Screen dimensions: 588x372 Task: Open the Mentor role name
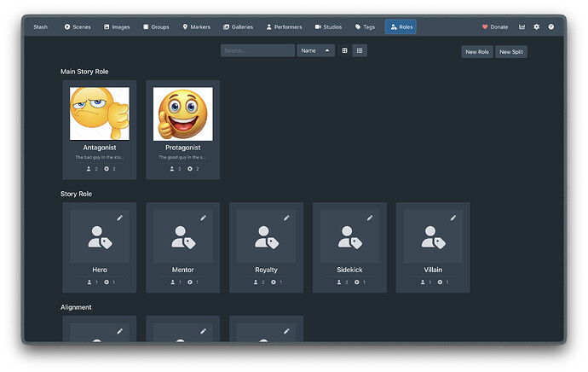pyautogui.click(x=182, y=270)
